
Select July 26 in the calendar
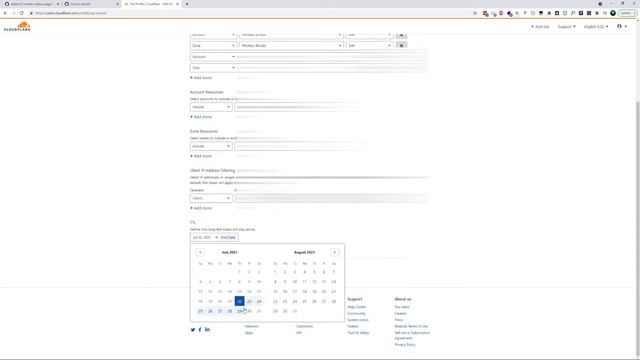tap(210, 311)
